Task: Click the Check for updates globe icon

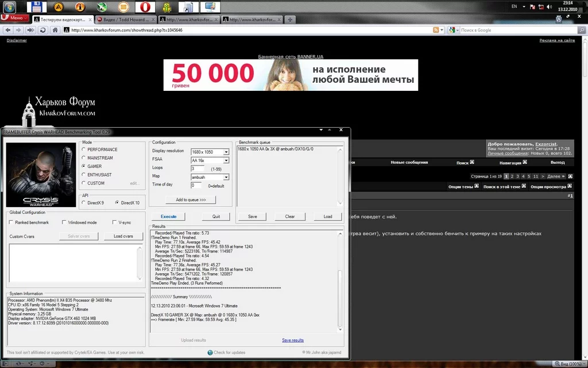Action: (x=210, y=352)
